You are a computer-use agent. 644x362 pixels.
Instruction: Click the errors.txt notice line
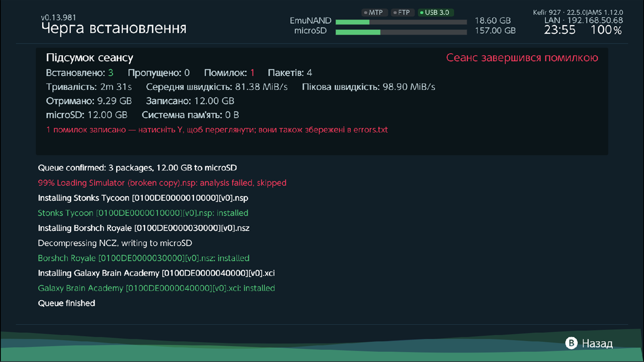(x=217, y=130)
